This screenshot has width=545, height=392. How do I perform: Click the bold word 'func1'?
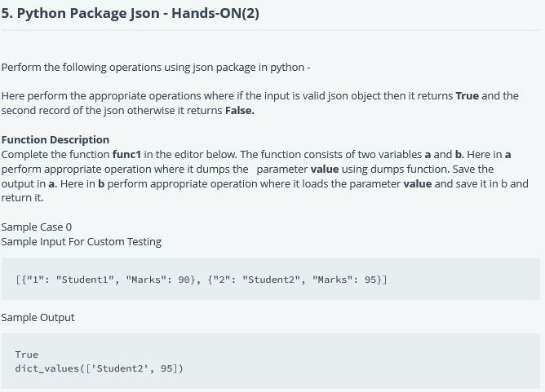(x=126, y=154)
